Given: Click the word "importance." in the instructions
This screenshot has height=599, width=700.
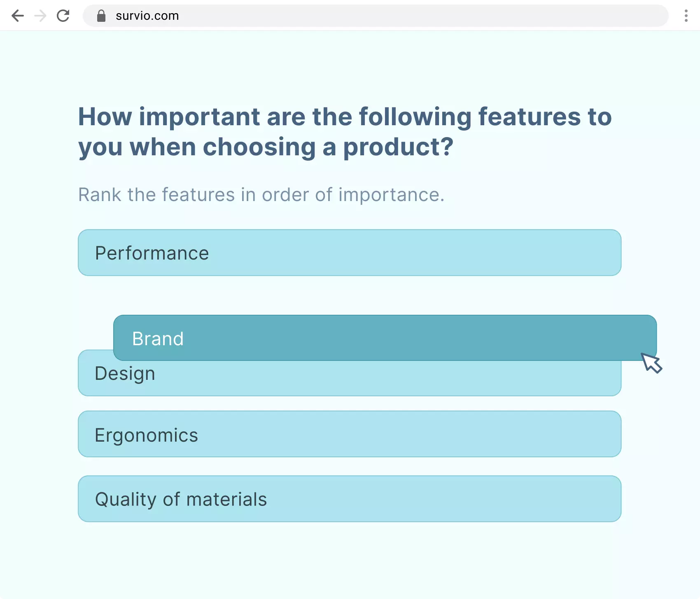Looking at the screenshot, I should tap(391, 194).
